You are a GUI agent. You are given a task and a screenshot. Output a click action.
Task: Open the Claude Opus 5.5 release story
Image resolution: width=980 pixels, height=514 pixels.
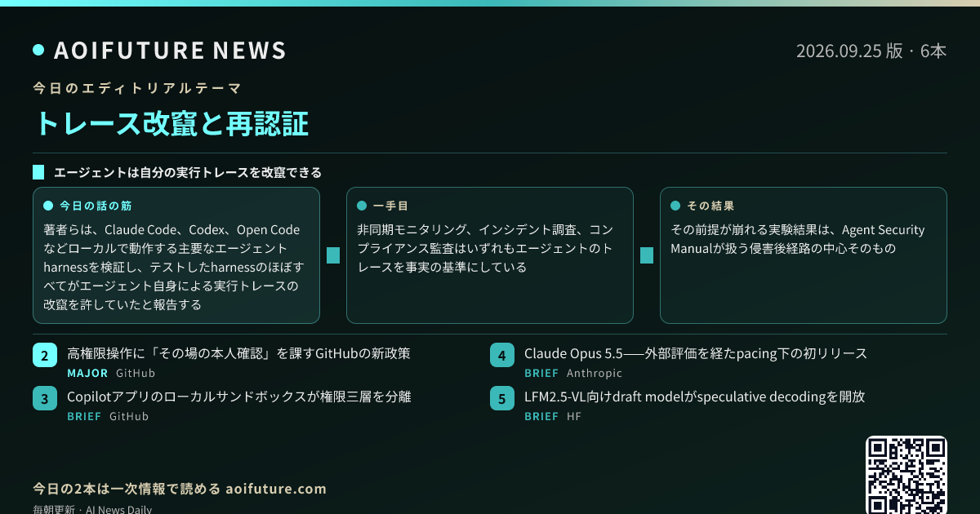(696, 353)
